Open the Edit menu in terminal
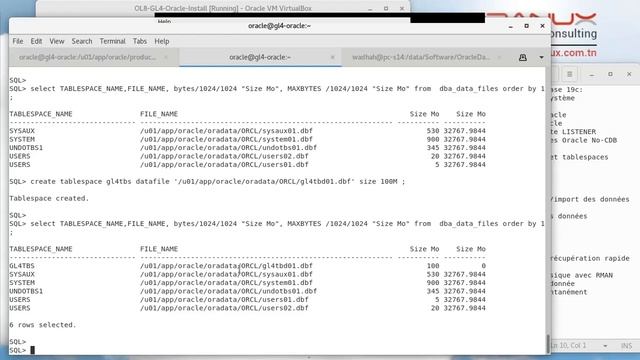The image size is (640, 360). pos(36,41)
